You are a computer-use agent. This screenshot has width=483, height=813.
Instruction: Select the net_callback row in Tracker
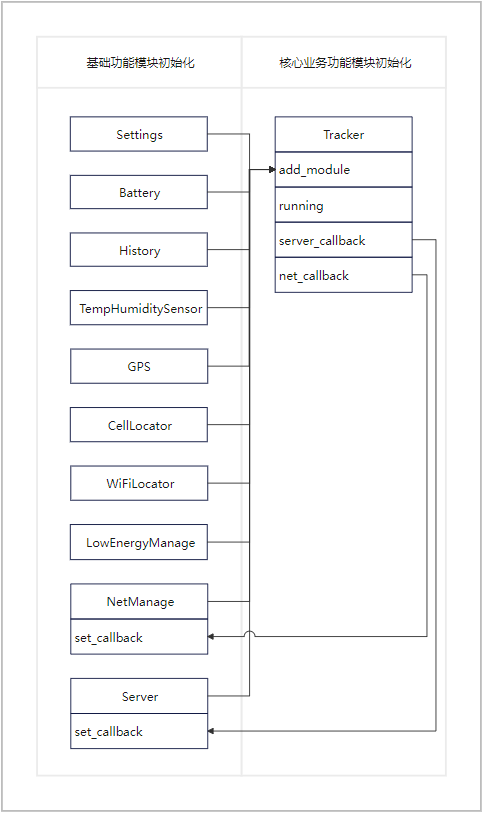[344, 275]
